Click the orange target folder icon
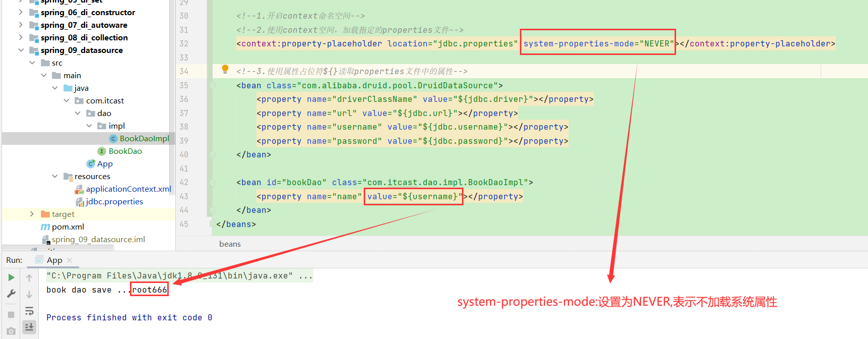The width and height of the screenshot is (868, 339). pos(45,214)
